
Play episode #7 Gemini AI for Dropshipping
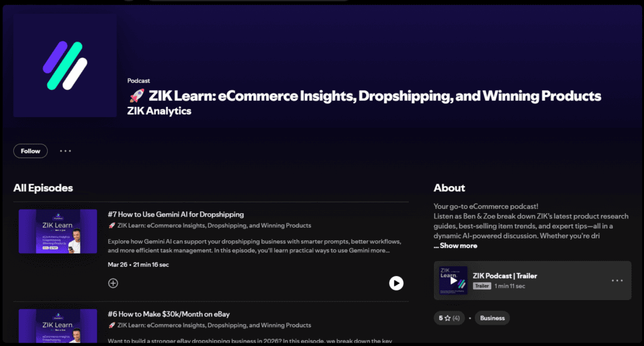click(396, 283)
